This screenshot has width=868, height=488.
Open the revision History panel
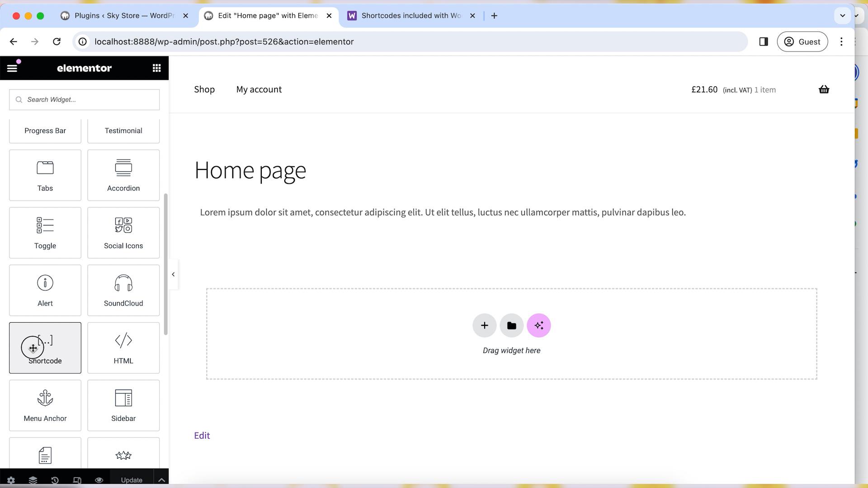click(x=55, y=480)
